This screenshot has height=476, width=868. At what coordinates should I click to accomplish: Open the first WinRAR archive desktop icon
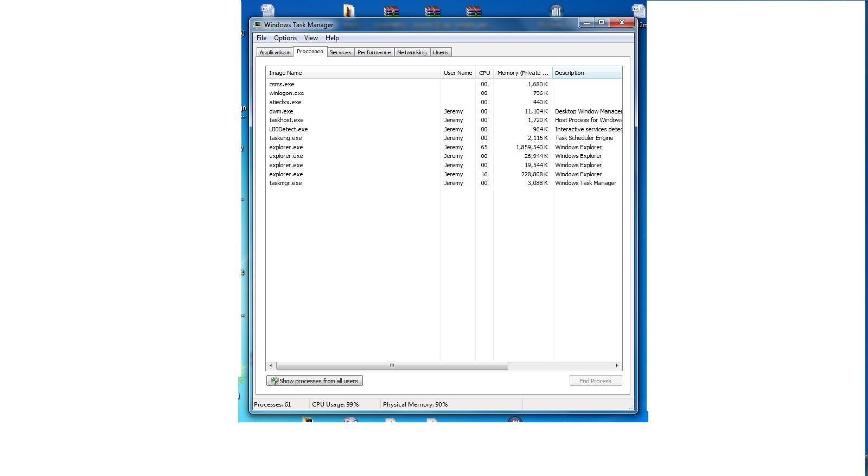coord(391,11)
